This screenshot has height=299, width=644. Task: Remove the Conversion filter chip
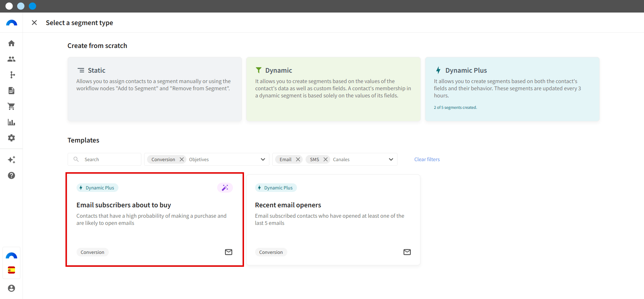(182, 159)
